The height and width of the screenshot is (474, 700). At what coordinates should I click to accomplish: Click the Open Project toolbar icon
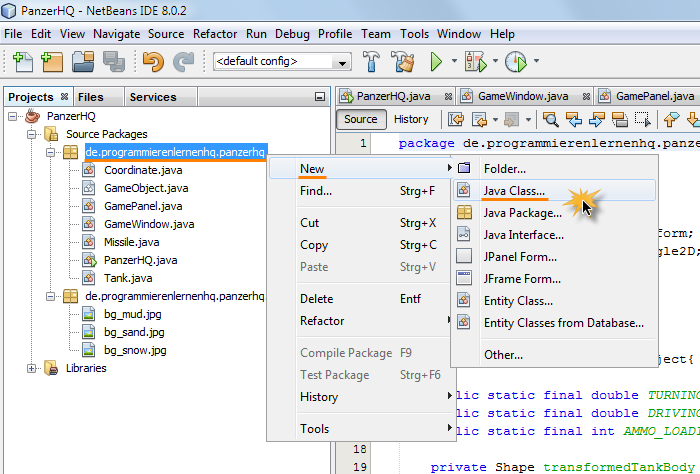83,62
